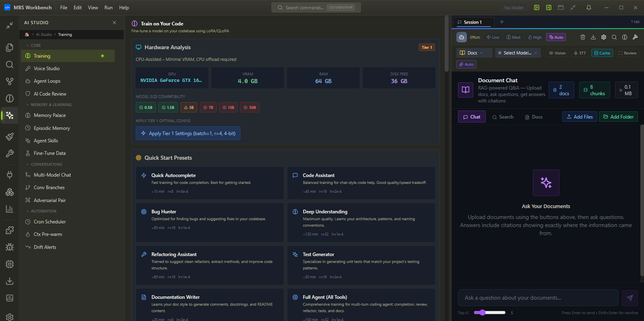Open the notifications bell icon
Viewport: 644px width, 321px height.
click(589, 8)
